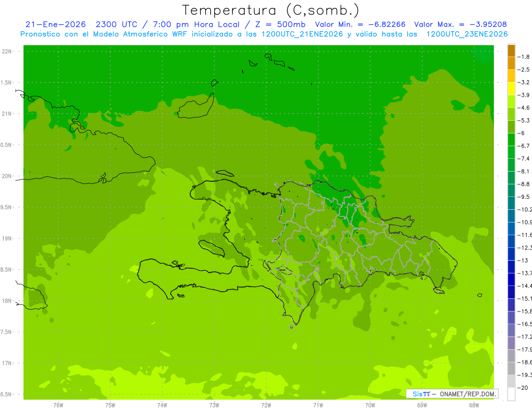Image resolution: width=532 pixels, height=411 pixels.
Task: Click the -9.5 colorbar value
Action: 524,197
